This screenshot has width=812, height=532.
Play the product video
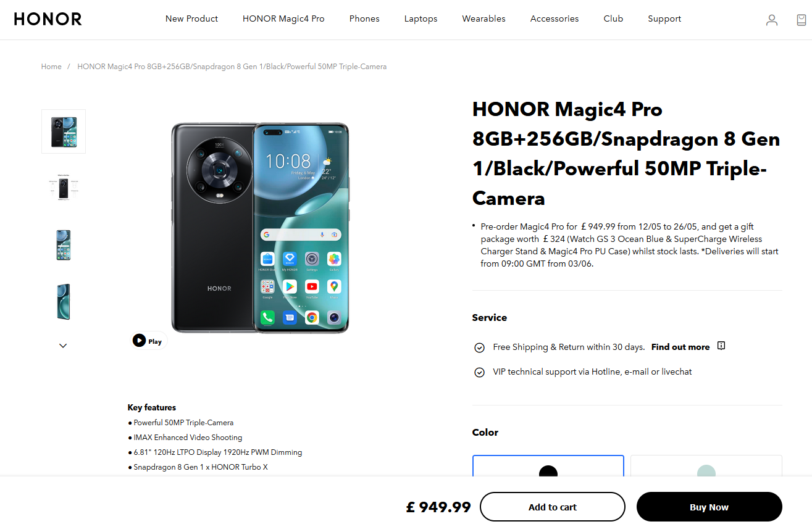[x=148, y=341]
